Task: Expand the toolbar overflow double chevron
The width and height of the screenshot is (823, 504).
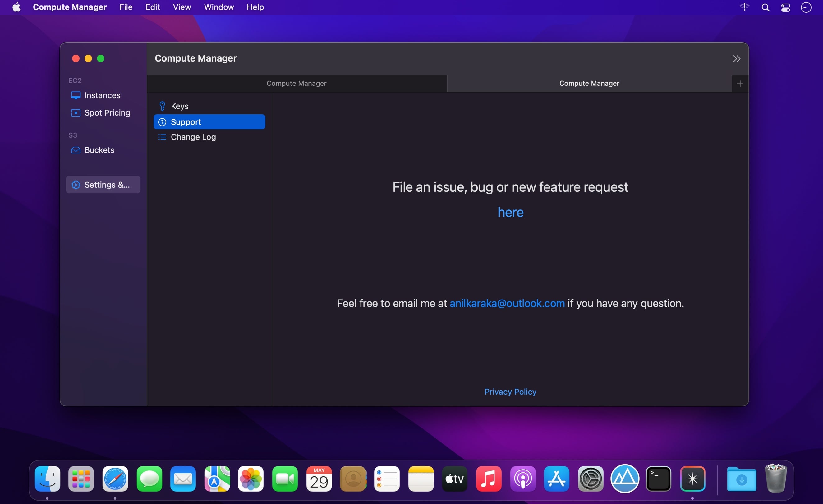Action: pyautogui.click(x=737, y=59)
